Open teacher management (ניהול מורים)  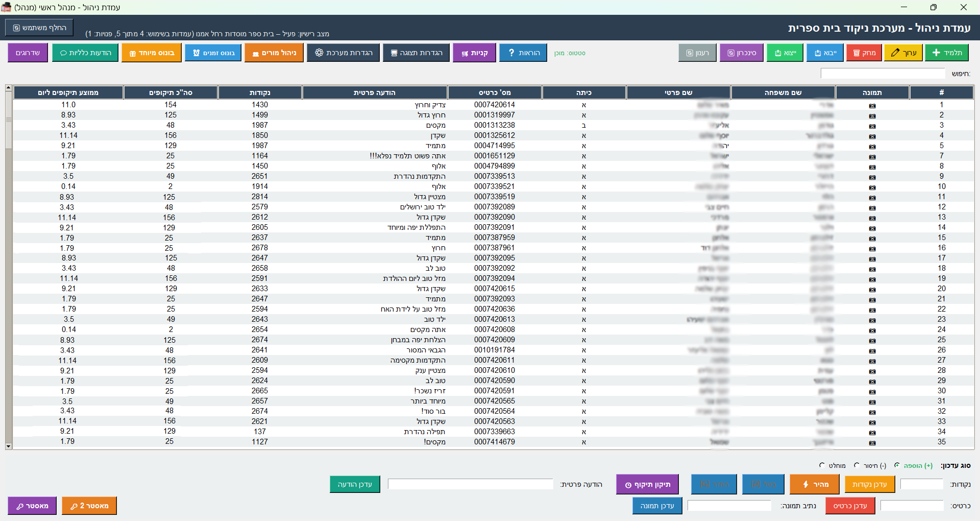tap(274, 53)
